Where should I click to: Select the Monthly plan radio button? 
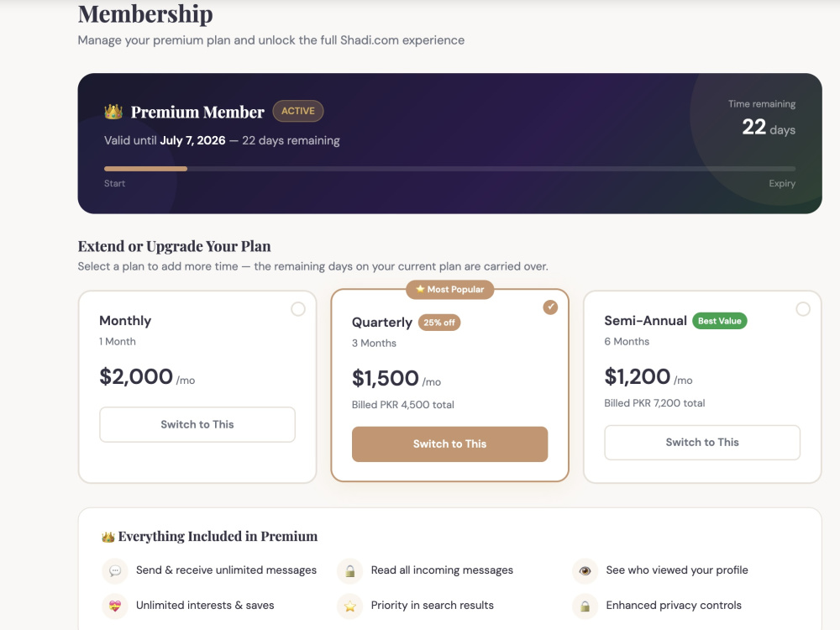[298, 309]
